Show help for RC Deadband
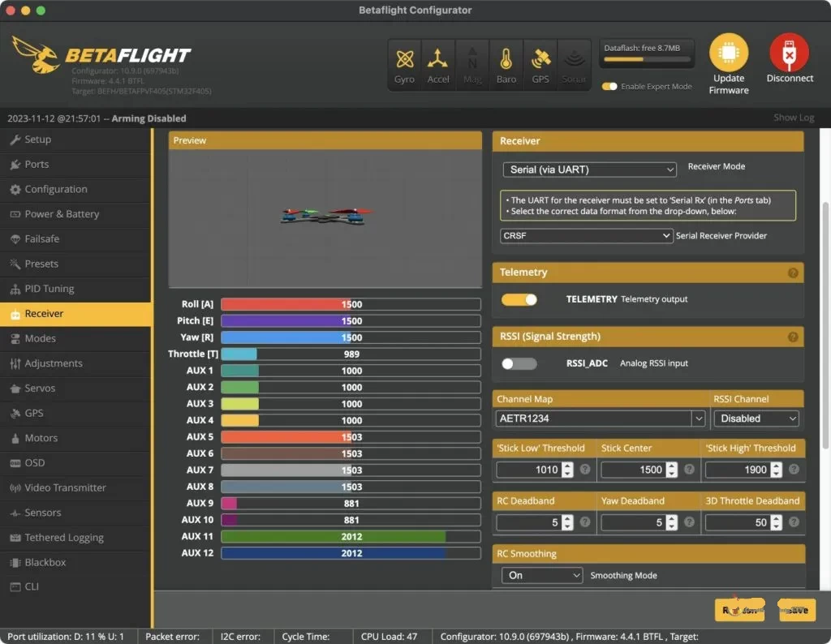The image size is (831, 644). pyautogui.click(x=585, y=522)
